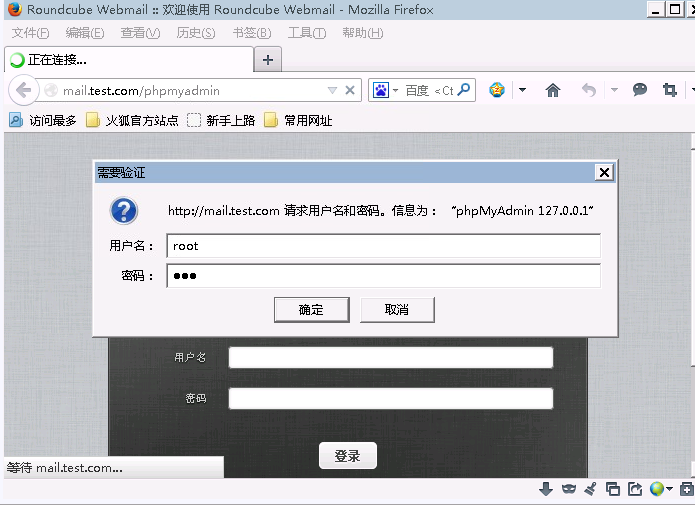The width and height of the screenshot is (695, 505).
Task: Click the Roundcube 密码 input field
Action: [390, 398]
